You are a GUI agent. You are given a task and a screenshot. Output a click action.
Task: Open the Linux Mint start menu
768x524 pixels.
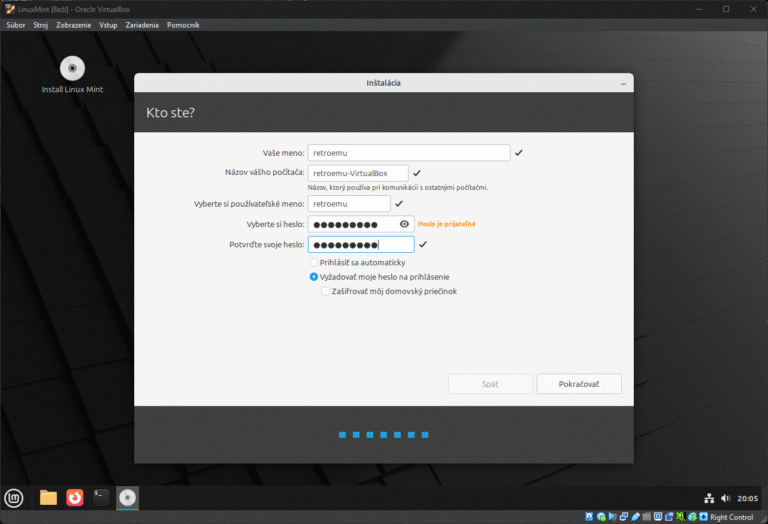pyautogui.click(x=14, y=499)
